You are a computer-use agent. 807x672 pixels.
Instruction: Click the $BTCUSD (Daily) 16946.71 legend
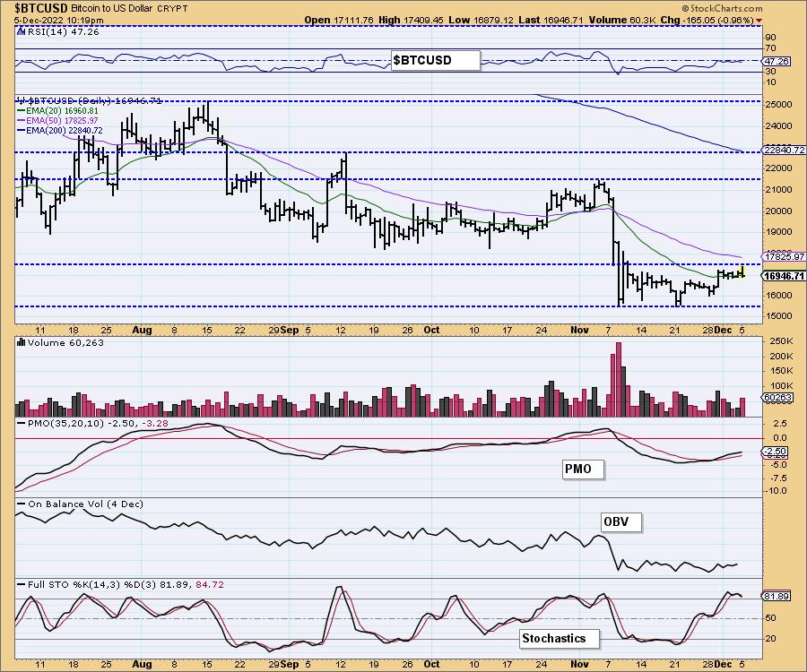(x=91, y=100)
